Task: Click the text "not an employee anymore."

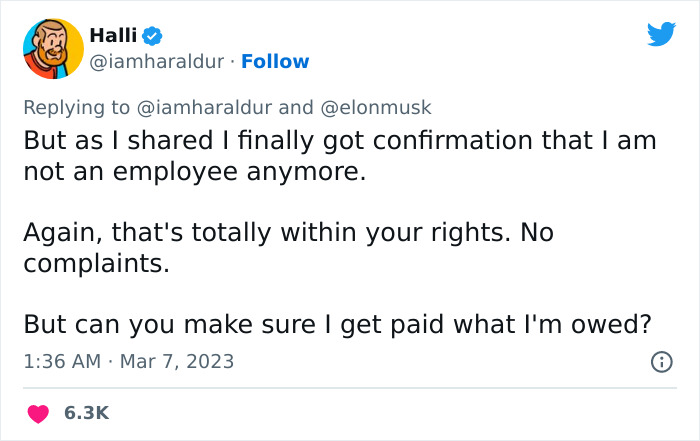Action: click(194, 172)
